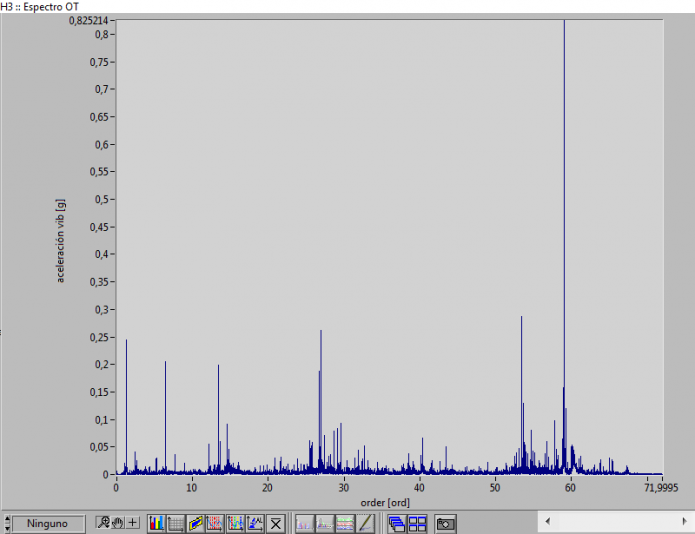Select the zoom magnifier tool
The image size is (695, 534).
(103, 523)
